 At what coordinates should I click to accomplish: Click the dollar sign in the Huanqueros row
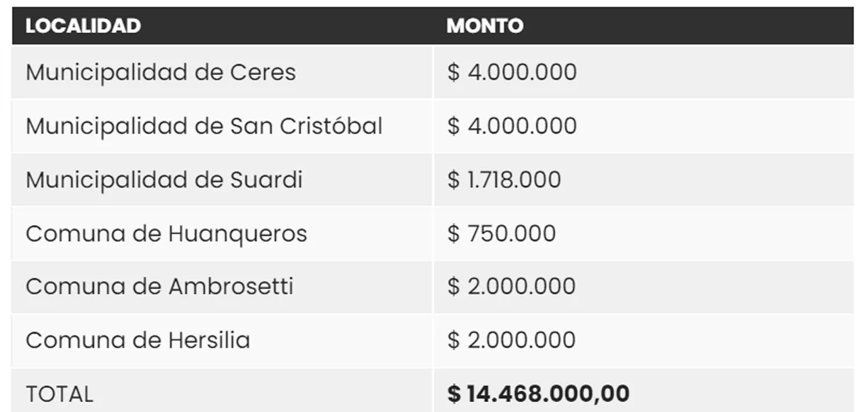coord(454,234)
